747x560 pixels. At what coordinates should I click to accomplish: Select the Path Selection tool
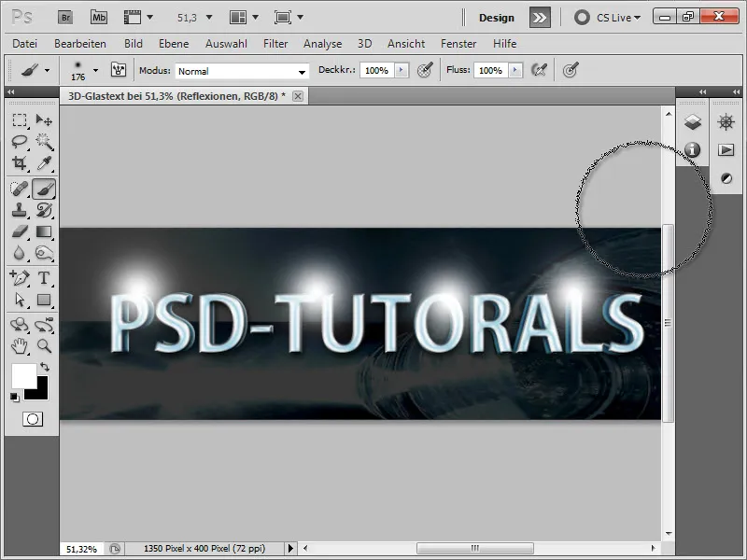[20, 300]
